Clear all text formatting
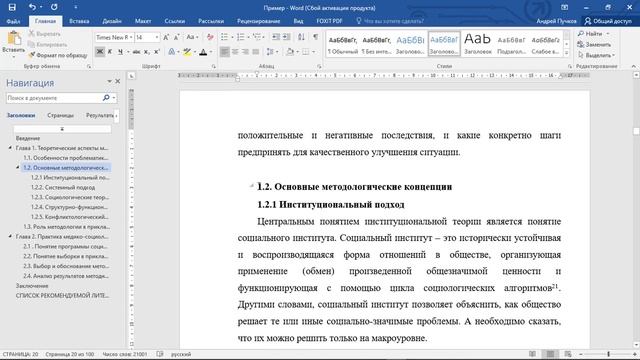Image resolution: width=640 pixels, height=360 pixels. 210,38
